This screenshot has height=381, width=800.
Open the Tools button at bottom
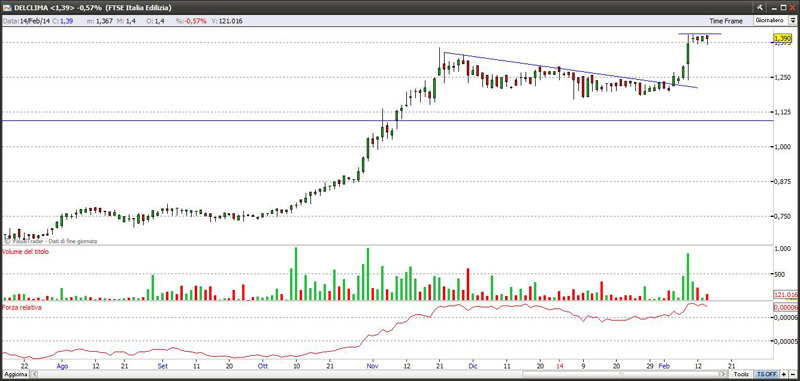click(x=741, y=374)
